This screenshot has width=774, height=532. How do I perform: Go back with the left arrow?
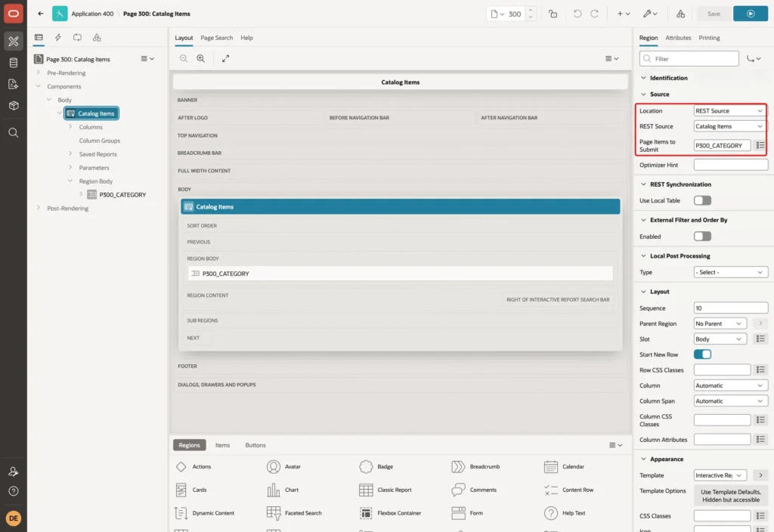(41, 14)
